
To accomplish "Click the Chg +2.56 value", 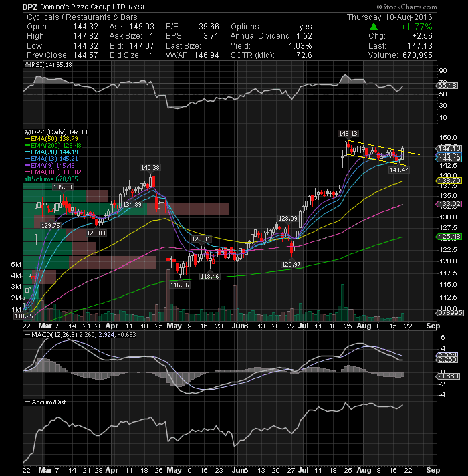I will (422, 36).
